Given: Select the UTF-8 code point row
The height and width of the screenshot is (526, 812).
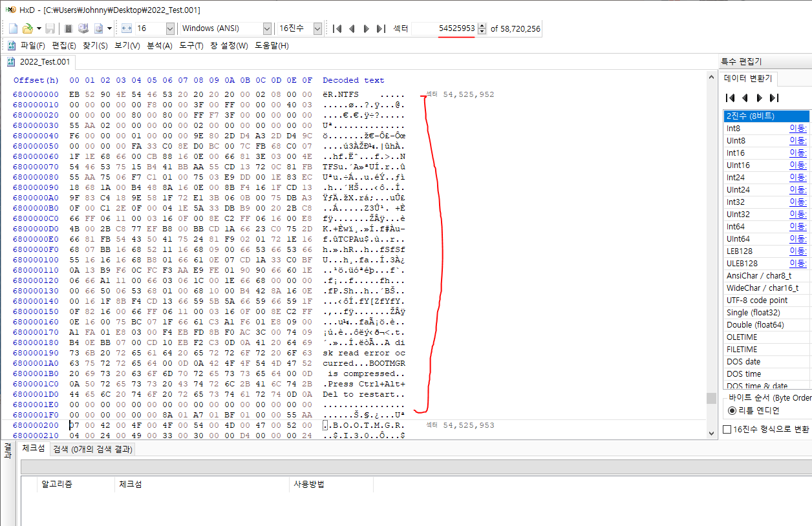Looking at the screenshot, I should click(x=767, y=300).
